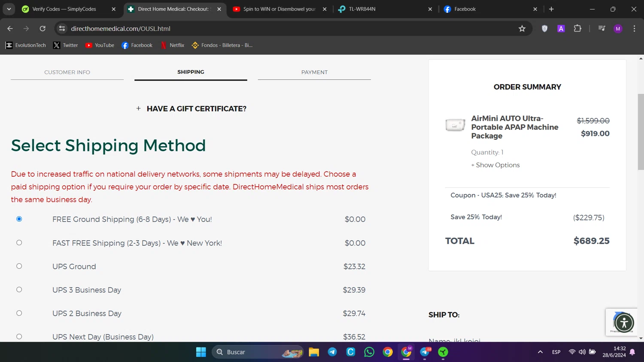Select UPS 2 Business Day shipping

[x=19, y=314]
